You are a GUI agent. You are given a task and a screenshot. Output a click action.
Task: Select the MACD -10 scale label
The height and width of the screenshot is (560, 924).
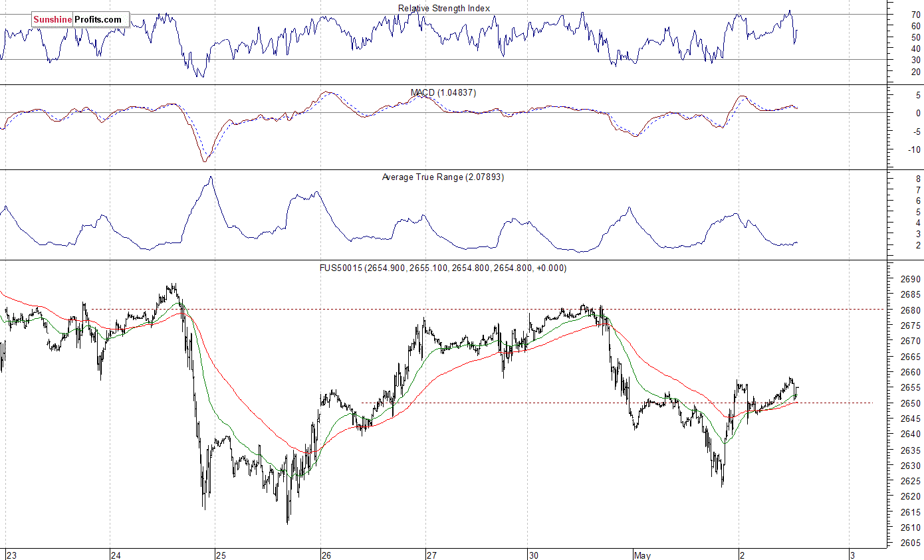point(913,149)
